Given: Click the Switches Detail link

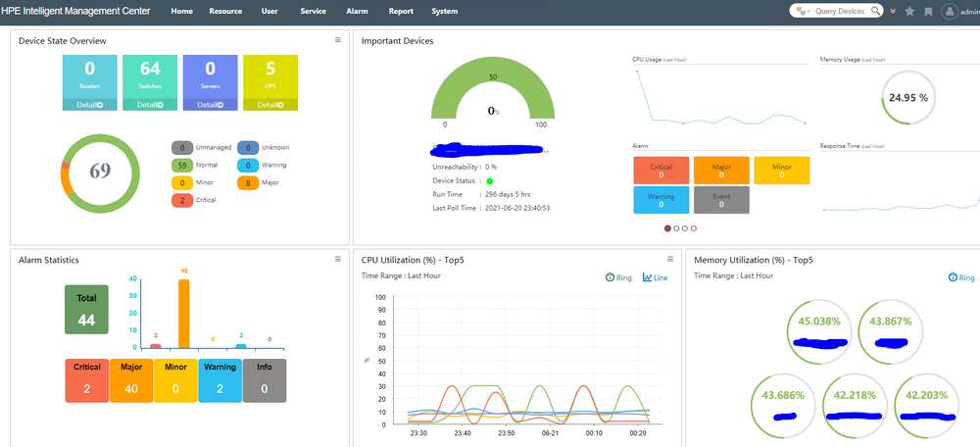Looking at the screenshot, I should pos(150,105).
